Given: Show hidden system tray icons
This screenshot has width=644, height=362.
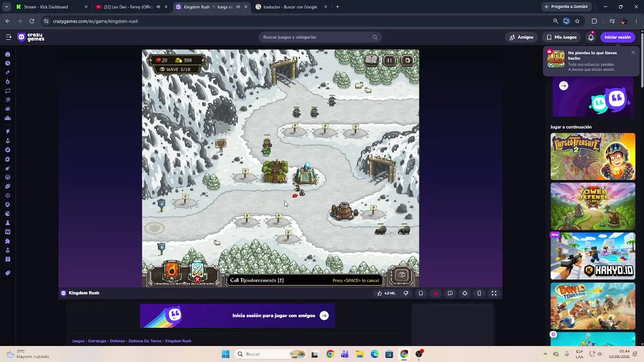Looking at the screenshot, I should click(545, 354).
